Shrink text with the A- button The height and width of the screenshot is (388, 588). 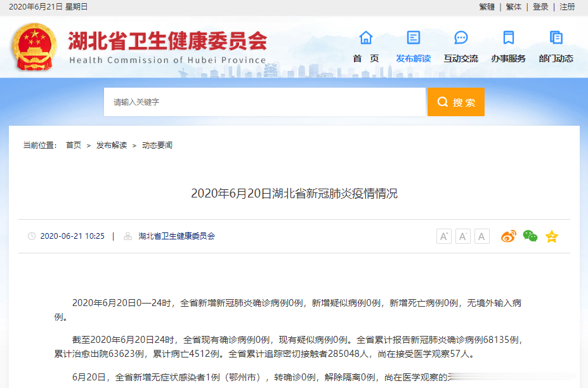(462, 236)
